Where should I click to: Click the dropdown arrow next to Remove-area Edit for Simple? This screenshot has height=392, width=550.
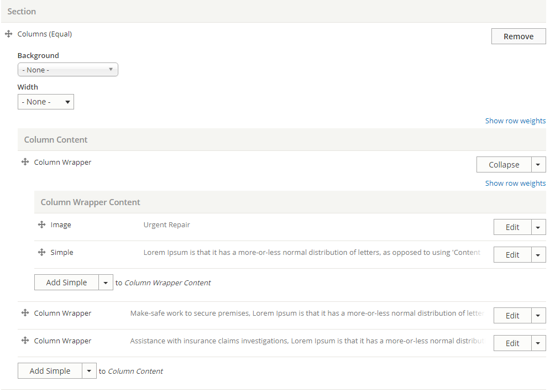point(538,254)
